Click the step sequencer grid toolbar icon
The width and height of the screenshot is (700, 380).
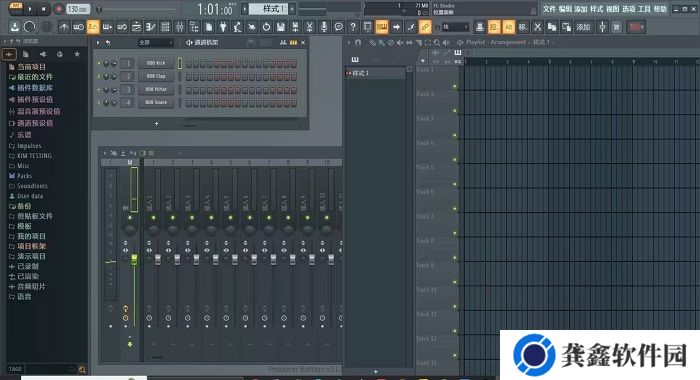coord(165,27)
